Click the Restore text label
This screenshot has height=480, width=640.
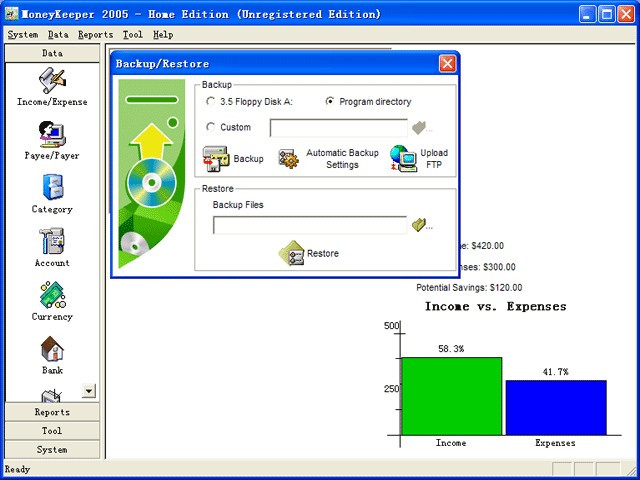pyautogui.click(x=323, y=253)
